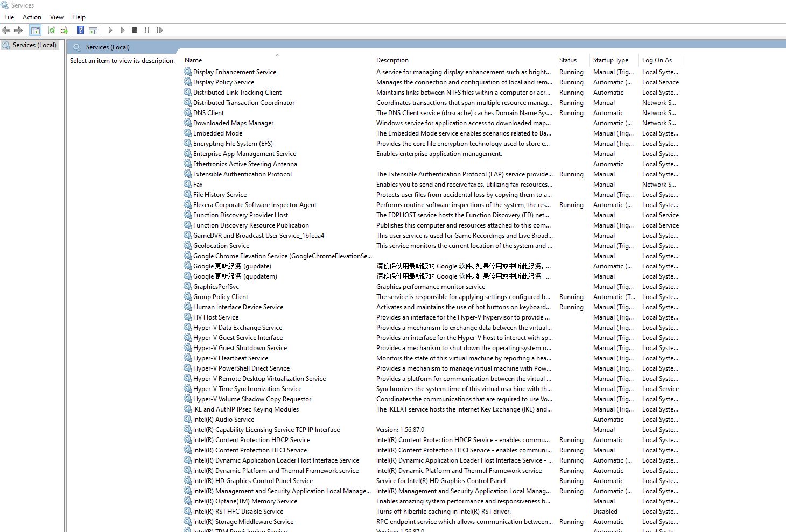Click the gear icon beside File History Service

188,195
